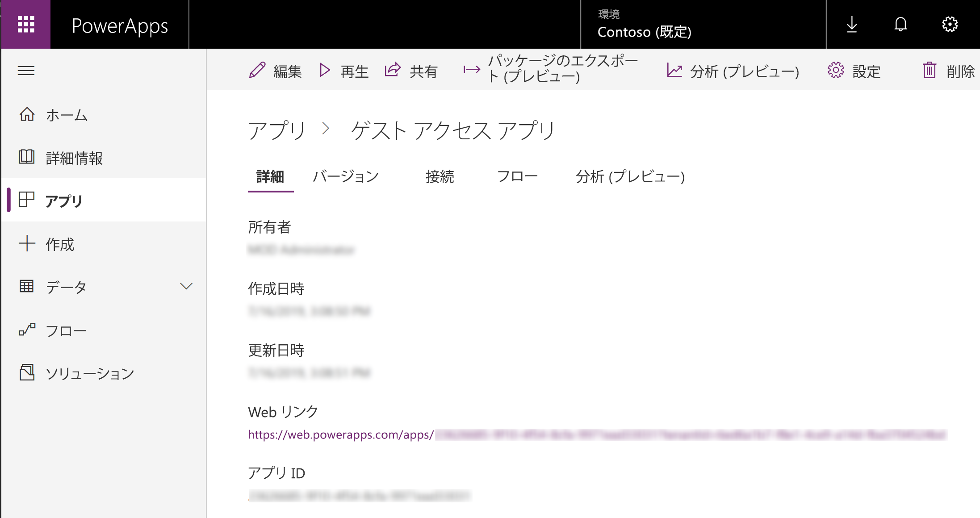Expand the データ chevron
This screenshot has width=980, height=518.
pos(186,286)
